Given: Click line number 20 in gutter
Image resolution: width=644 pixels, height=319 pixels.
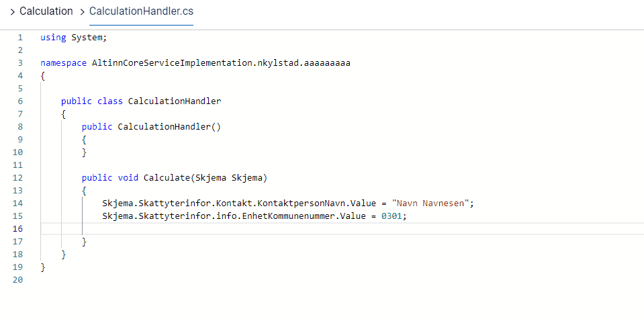Looking at the screenshot, I should pyautogui.click(x=18, y=279).
